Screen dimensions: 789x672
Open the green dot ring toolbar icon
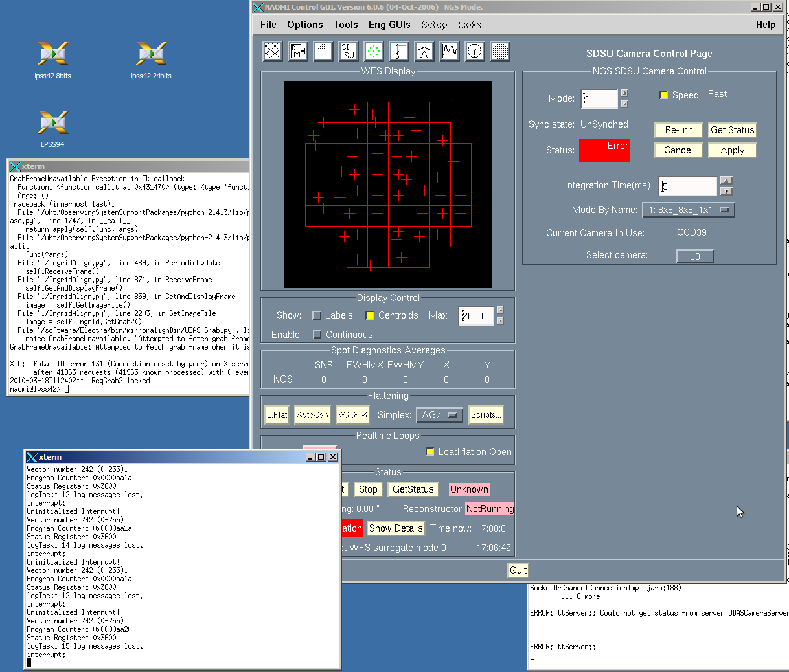[374, 51]
